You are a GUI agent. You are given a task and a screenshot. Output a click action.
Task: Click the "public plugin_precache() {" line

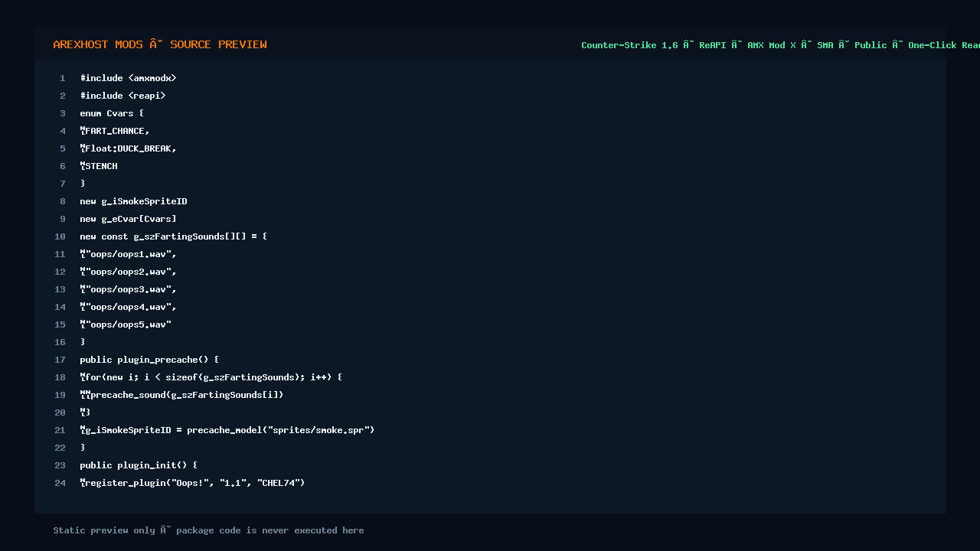(150, 360)
